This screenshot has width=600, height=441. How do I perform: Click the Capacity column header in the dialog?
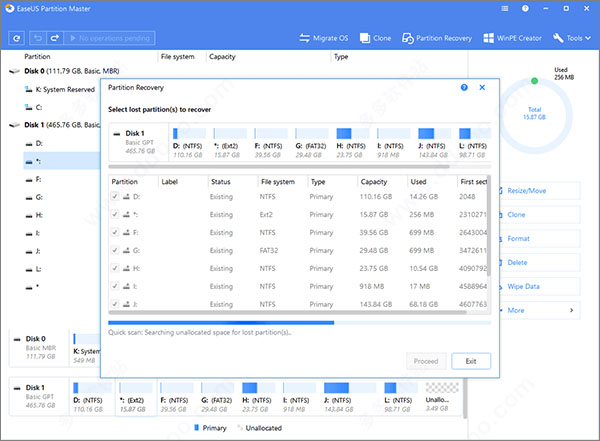pos(374,182)
